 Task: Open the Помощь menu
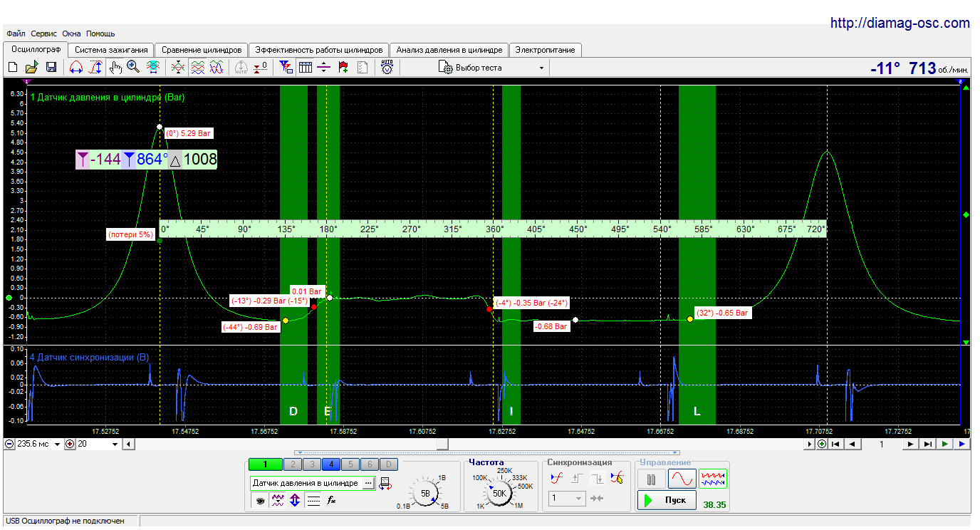coord(100,33)
